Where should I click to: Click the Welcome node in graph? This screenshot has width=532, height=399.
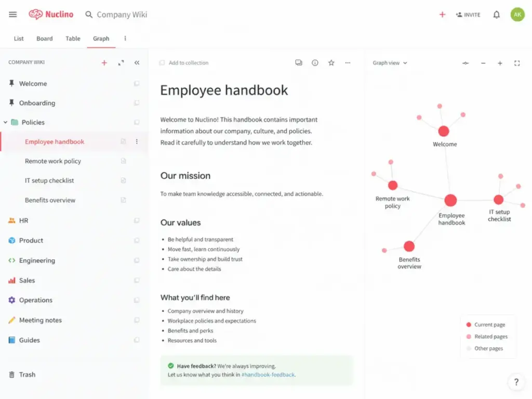(x=444, y=131)
